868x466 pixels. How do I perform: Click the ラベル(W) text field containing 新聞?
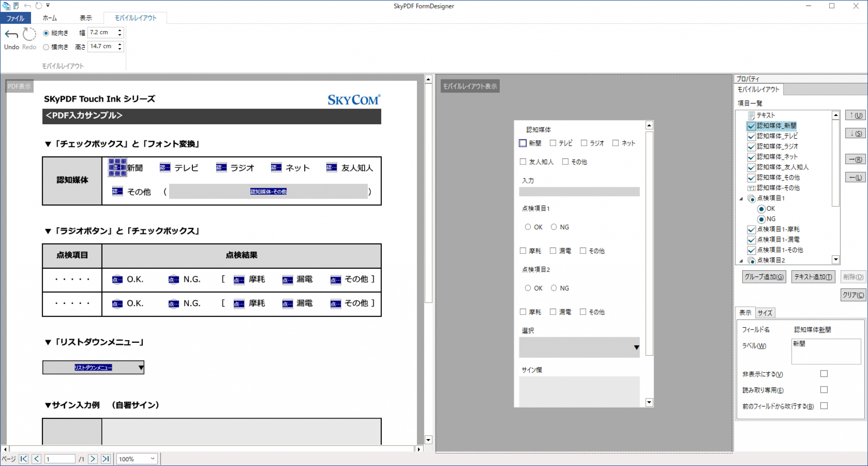826,351
